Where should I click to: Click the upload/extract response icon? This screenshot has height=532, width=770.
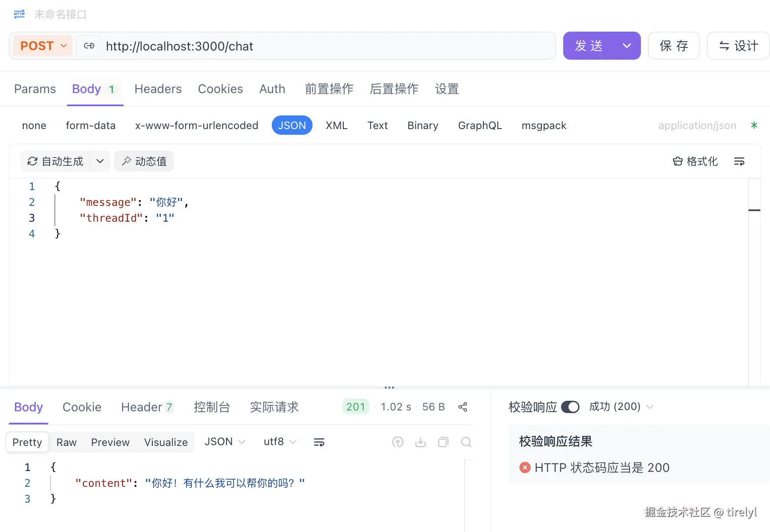398,442
